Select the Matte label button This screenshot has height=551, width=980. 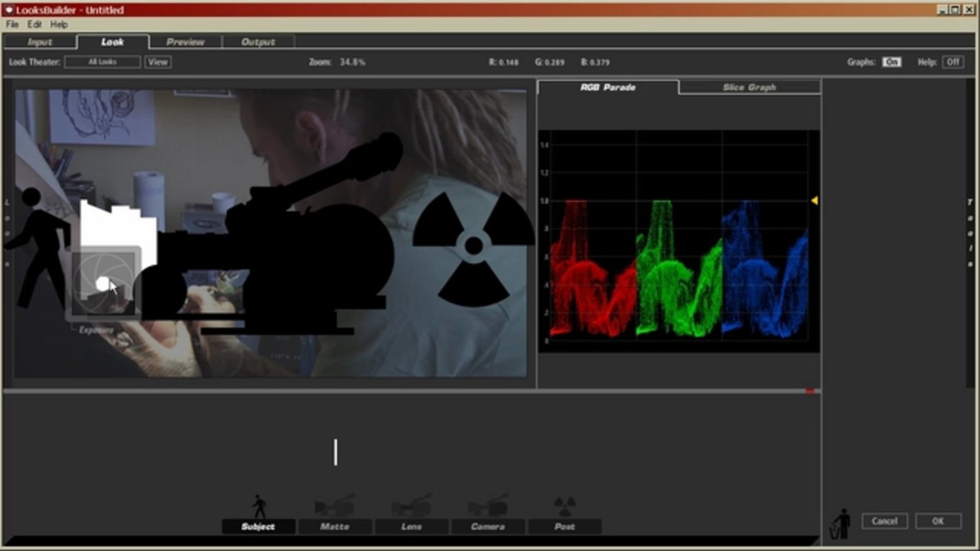[x=335, y=527]
